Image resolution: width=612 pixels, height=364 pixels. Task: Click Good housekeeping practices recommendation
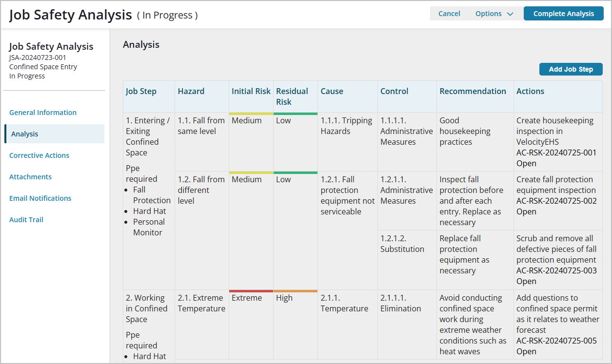465,131
